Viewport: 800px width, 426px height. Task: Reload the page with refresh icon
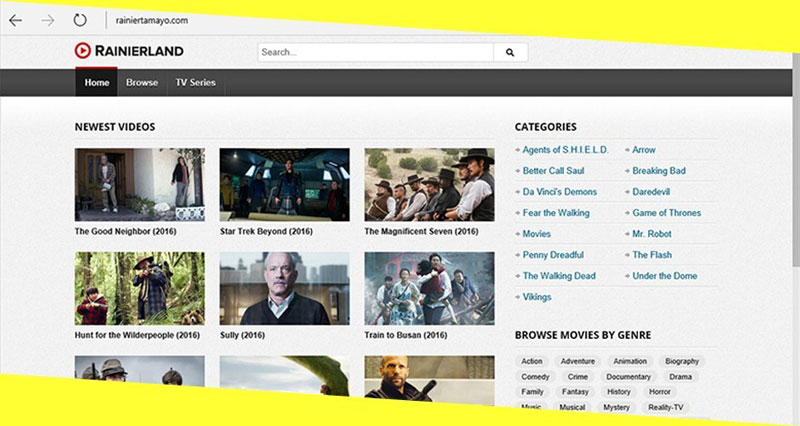80,20
